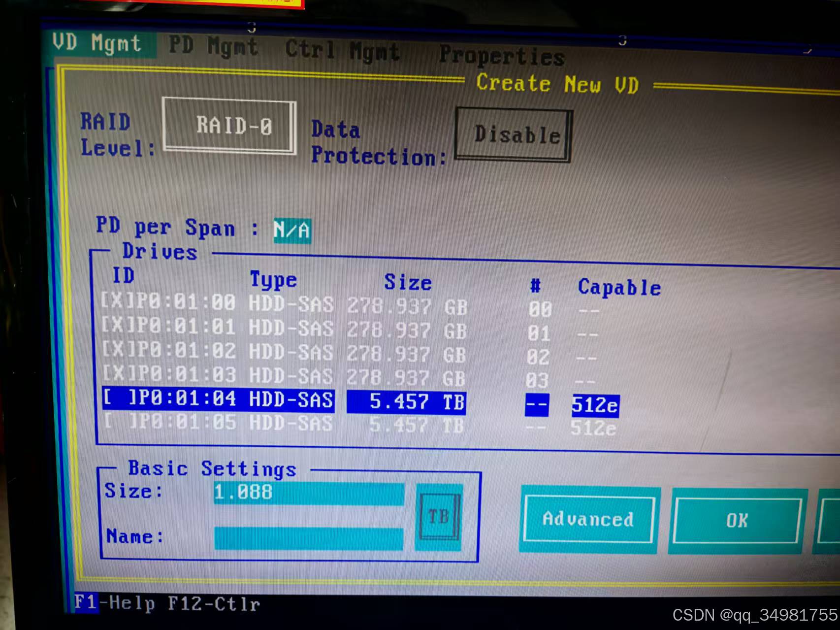Viewport: 840px width, 630px height.
Task: Open the RAID Level selector showing RAID-0
Action: coord(229,126)
